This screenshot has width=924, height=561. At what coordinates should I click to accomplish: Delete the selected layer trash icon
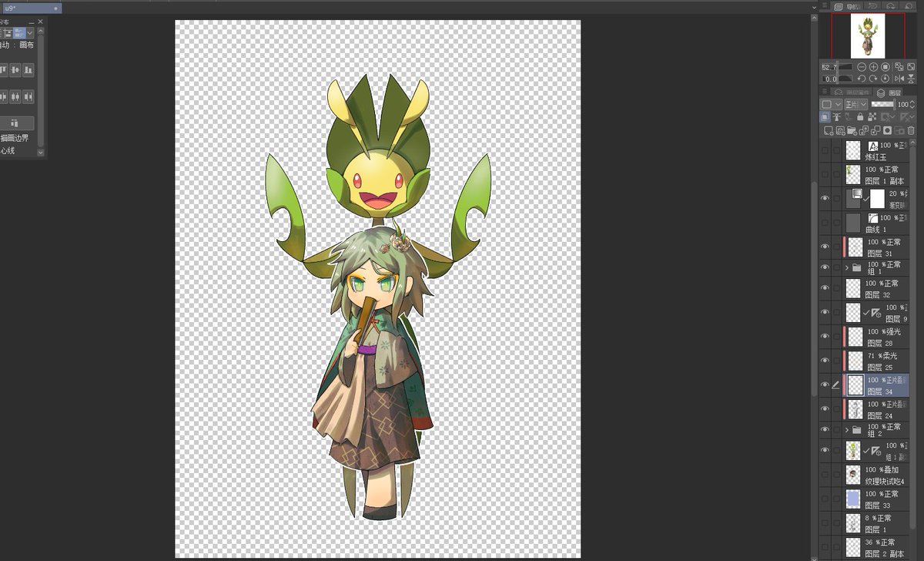point(911,131)
